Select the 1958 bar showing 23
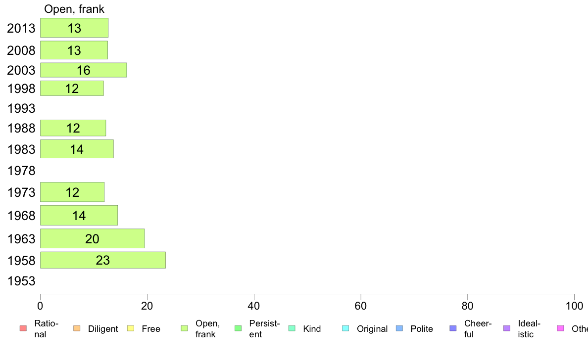Screen dimensions: 588x364 [x=103, y=260]
